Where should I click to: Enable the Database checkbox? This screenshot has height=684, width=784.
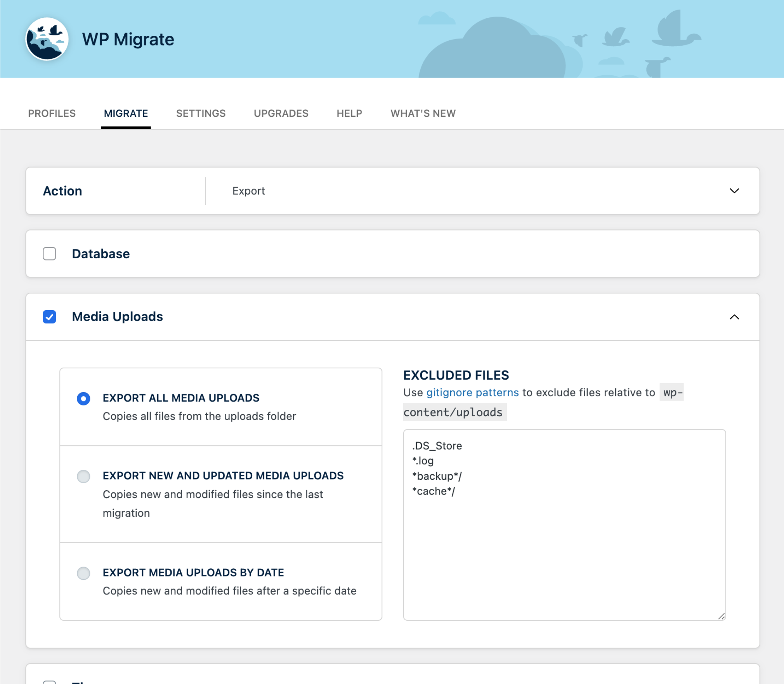coord(49,254)
